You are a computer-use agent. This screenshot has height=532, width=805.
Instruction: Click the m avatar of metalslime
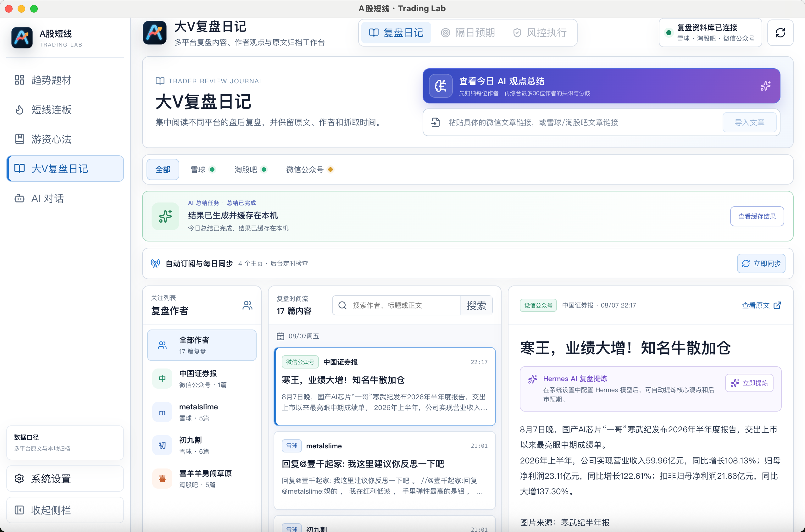coord(162,412)
